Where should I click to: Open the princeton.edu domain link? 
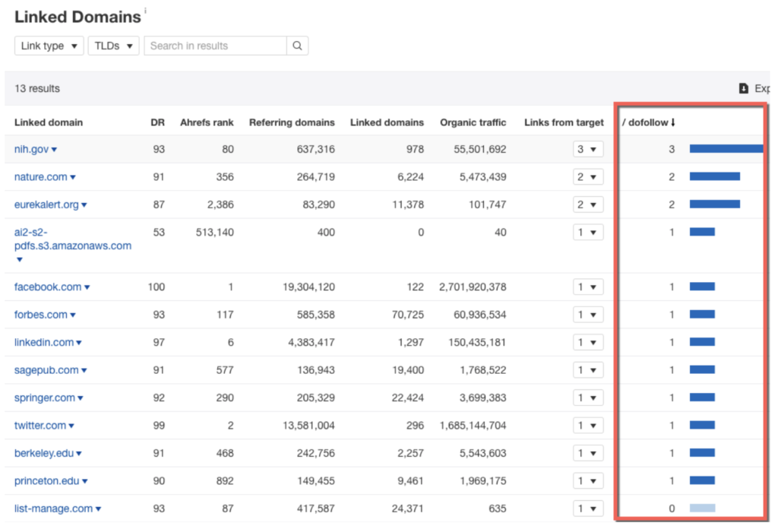tap(46, 481)
